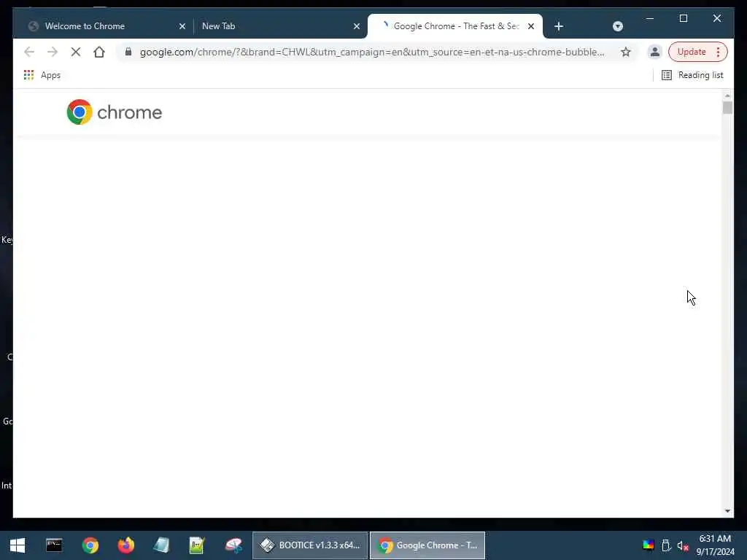Open the paint palette taskbar icon
This screenshot has width=747, height=560.
click(233, 545)
